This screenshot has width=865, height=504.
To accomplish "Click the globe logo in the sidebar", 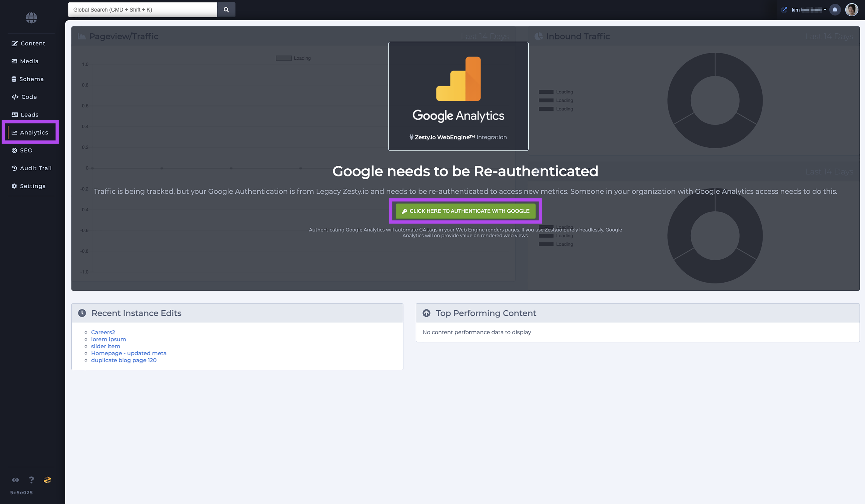I will 31,18.
